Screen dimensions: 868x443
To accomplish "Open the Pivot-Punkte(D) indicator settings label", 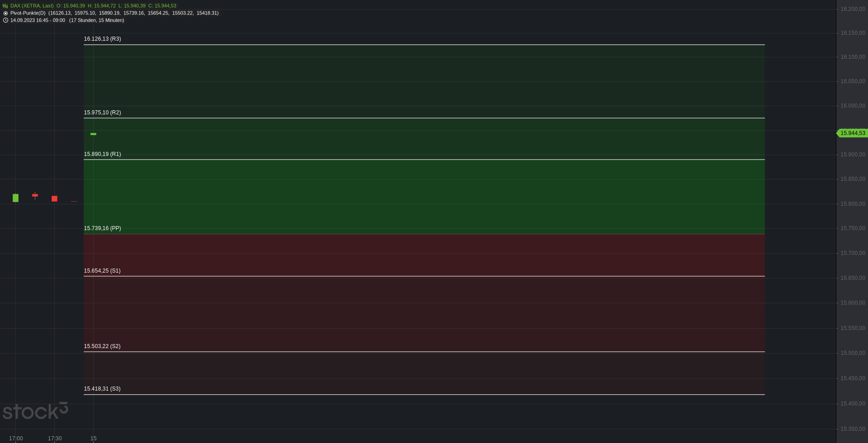I will pos(28,13).
